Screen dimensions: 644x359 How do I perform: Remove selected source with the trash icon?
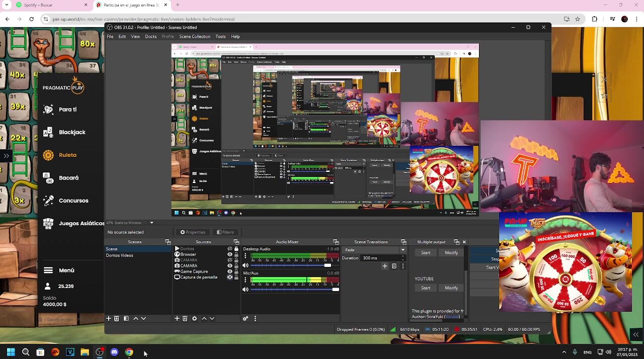pyautogui.click(x=185, y=318)
